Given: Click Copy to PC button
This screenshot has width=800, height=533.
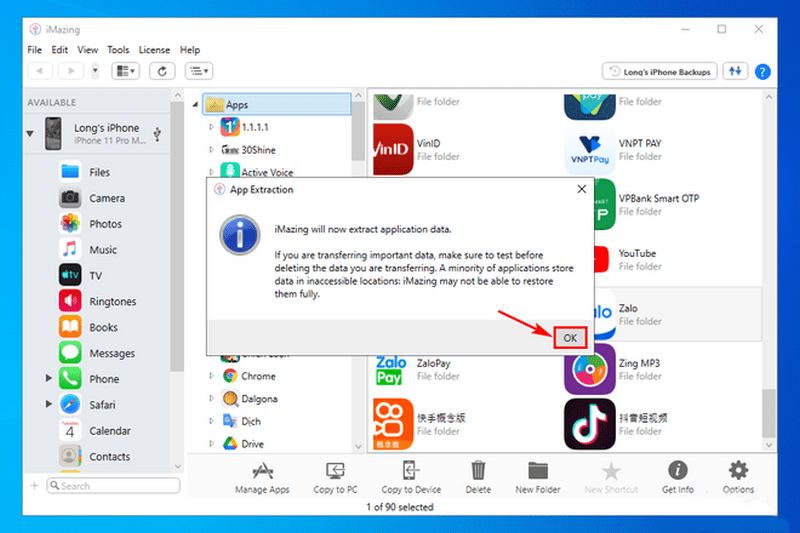Looking at the screenshot, I should coord(335,477).
